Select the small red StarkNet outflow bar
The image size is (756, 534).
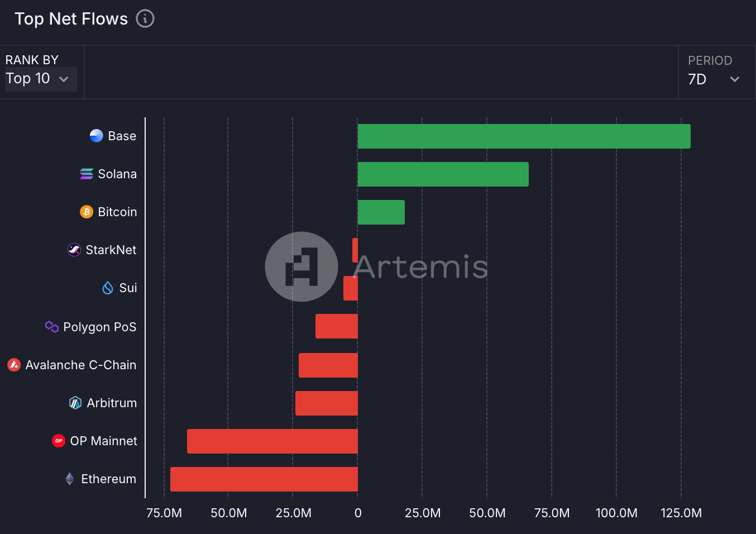point(355,250)
